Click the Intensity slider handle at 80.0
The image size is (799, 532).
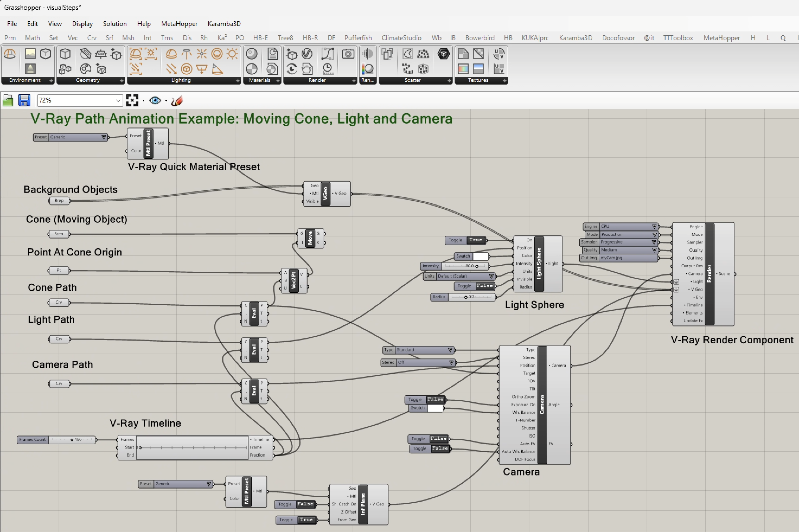tap(477, 266)
